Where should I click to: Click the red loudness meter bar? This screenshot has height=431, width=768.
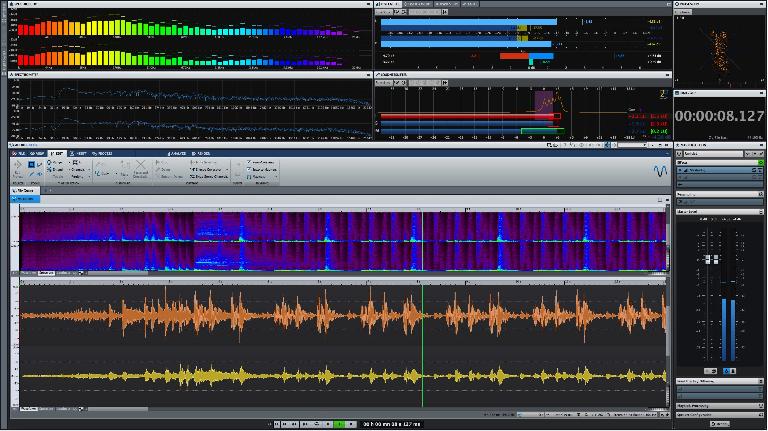(x=470, y=117)
